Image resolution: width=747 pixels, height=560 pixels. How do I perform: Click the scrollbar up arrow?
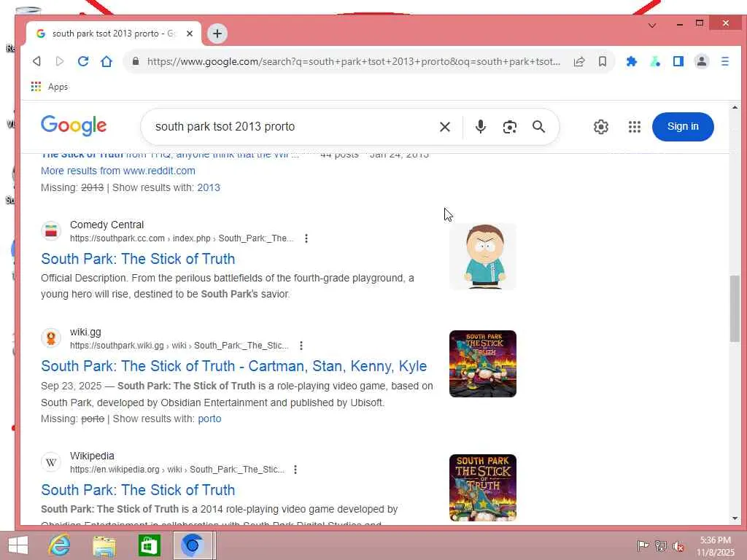click(x=735, y=108)
